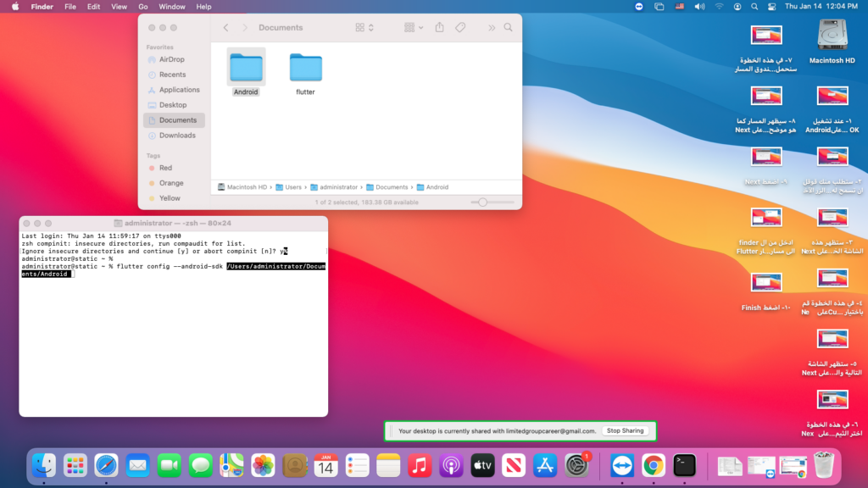The width and height of the screenshot is (868, 488).
Task: Open the App Store from the Dock
Action: click(x=545, y=465)
